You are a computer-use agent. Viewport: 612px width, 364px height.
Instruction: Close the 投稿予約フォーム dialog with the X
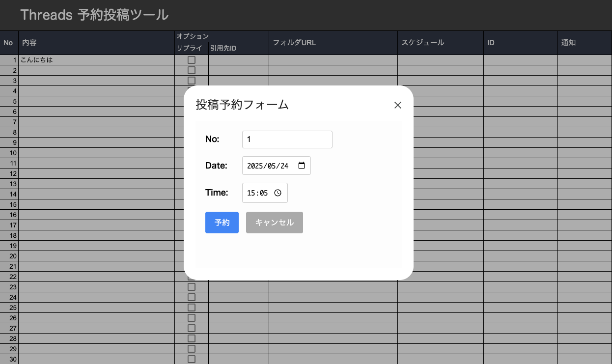[398, 105]
